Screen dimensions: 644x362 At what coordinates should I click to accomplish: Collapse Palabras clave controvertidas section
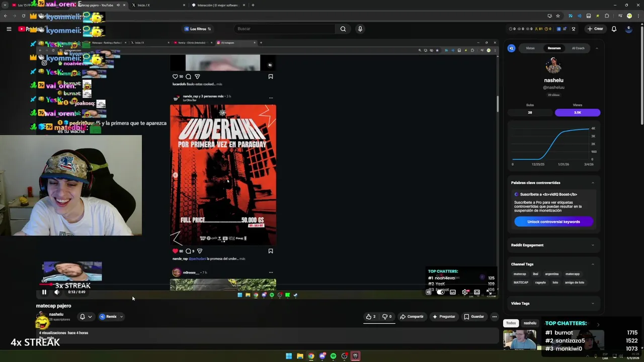point(593,183)
